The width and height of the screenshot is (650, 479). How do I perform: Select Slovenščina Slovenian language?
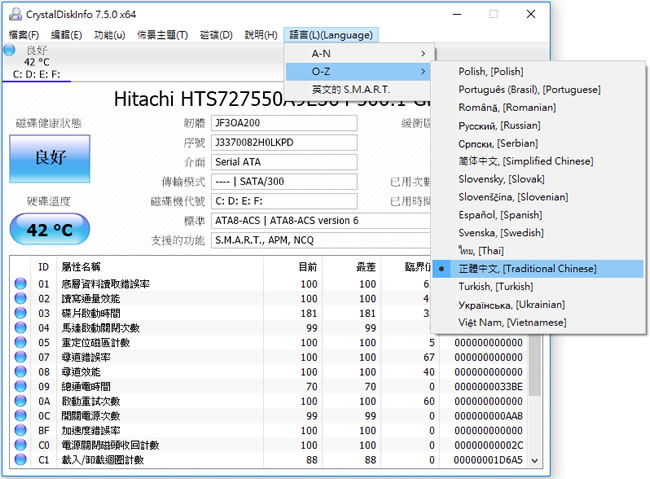point(538,197)
